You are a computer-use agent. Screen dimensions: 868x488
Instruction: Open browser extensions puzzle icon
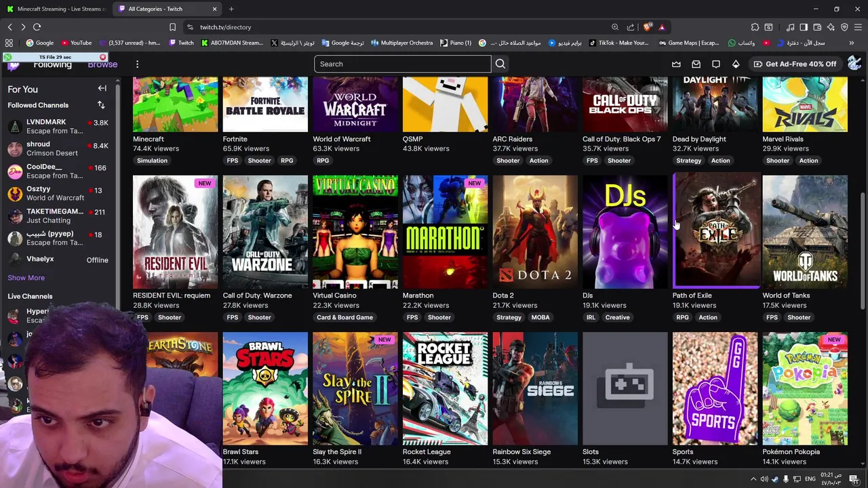coord(755,27)
